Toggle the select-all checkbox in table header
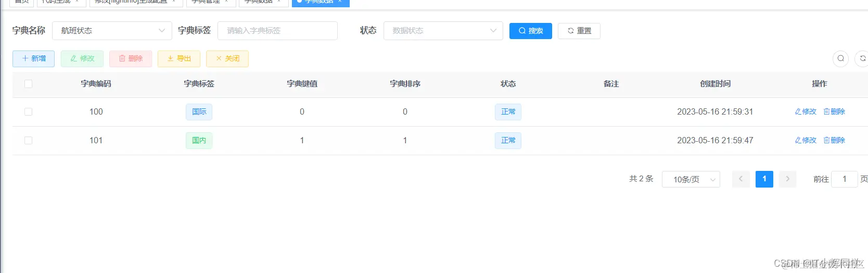 click(x=29, y=84)
